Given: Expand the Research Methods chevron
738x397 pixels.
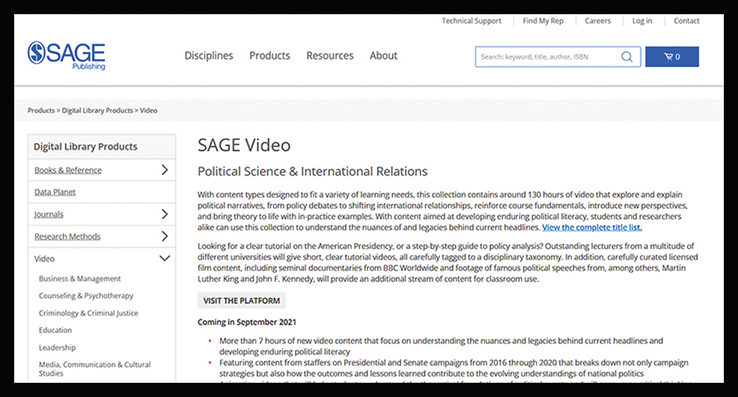Looking at the screenshot, I should click(x=164, y=236).
